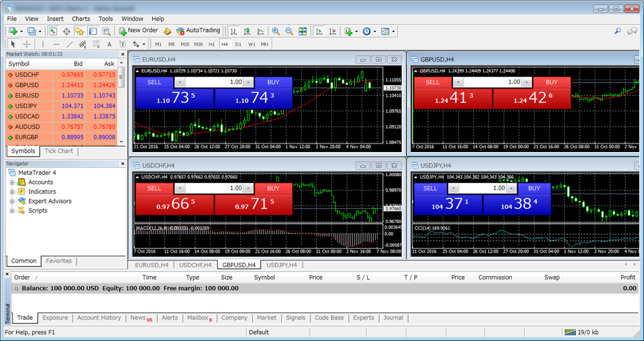Click BUY on the USDJPY chart panel

click(534, 188)
